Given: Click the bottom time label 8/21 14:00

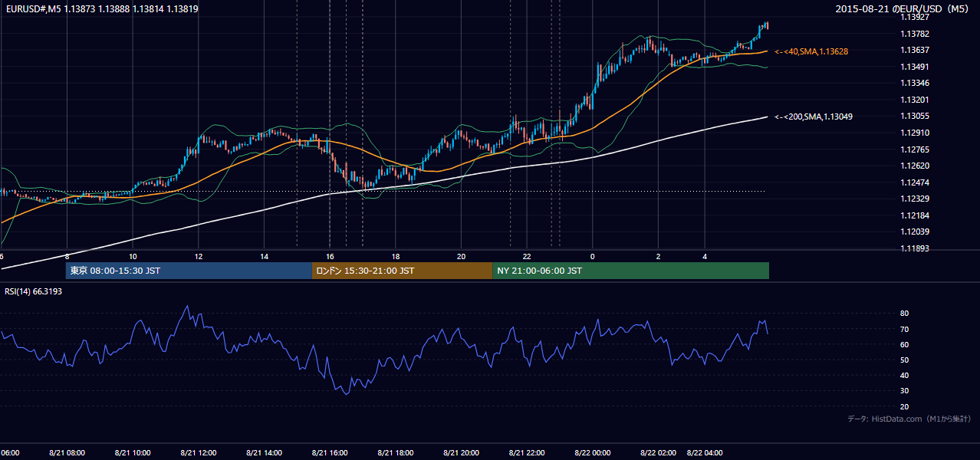Looking at the screenshot, I should click(264, 453).
